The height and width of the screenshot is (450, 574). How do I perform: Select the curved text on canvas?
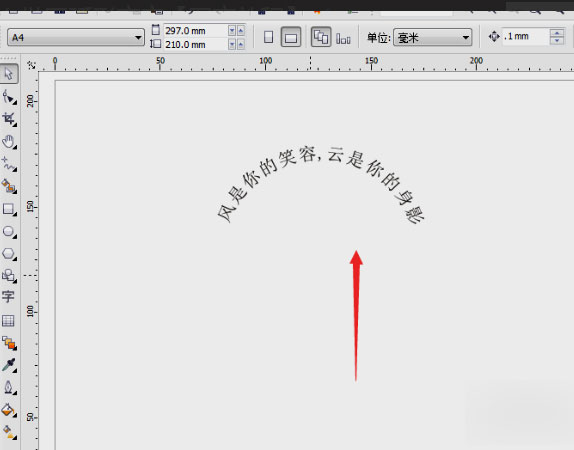(320, 184)
